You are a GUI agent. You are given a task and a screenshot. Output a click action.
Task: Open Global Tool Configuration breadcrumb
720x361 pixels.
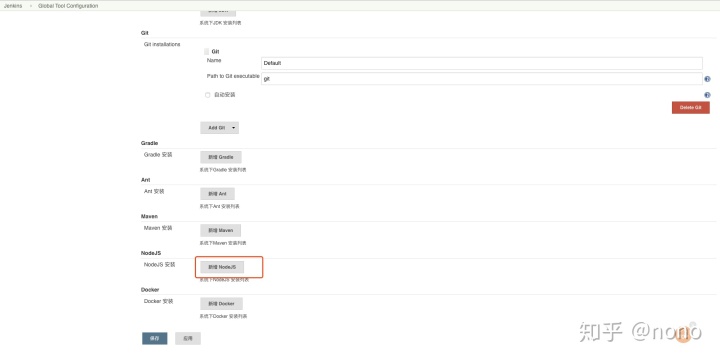(x=68, y=6)
